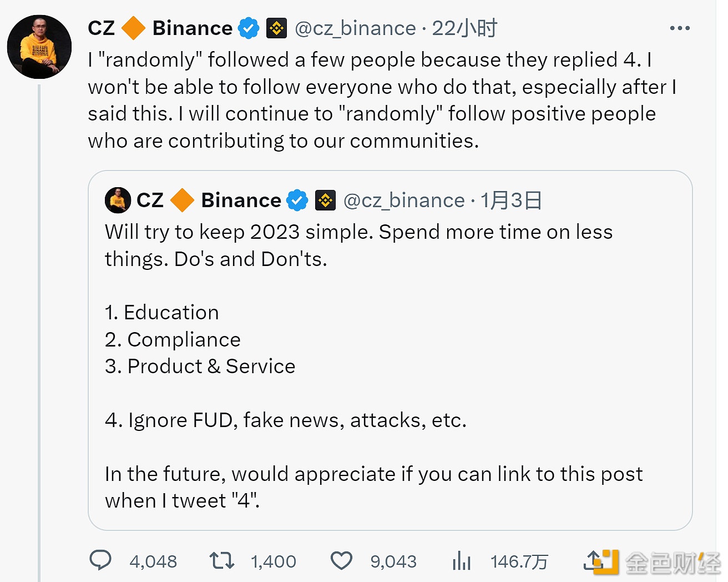The image size is (728, 582).
Task: Click the CZ Binance display name on main tweet
Action: click(x=160, y=28)
